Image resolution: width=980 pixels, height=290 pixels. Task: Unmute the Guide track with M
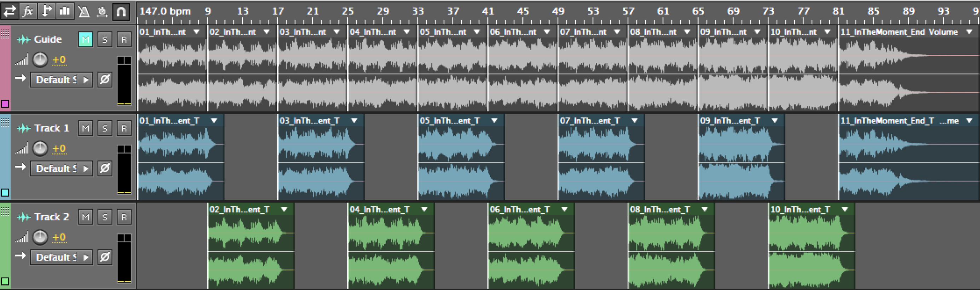[86, 40]
